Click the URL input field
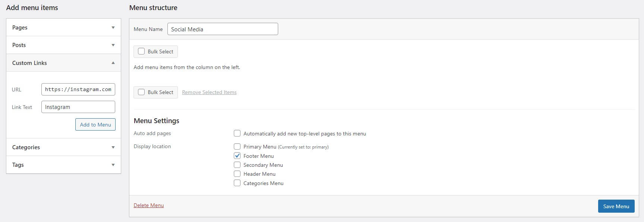The width and height of the screenshot is (644, 222). point(78,90)
